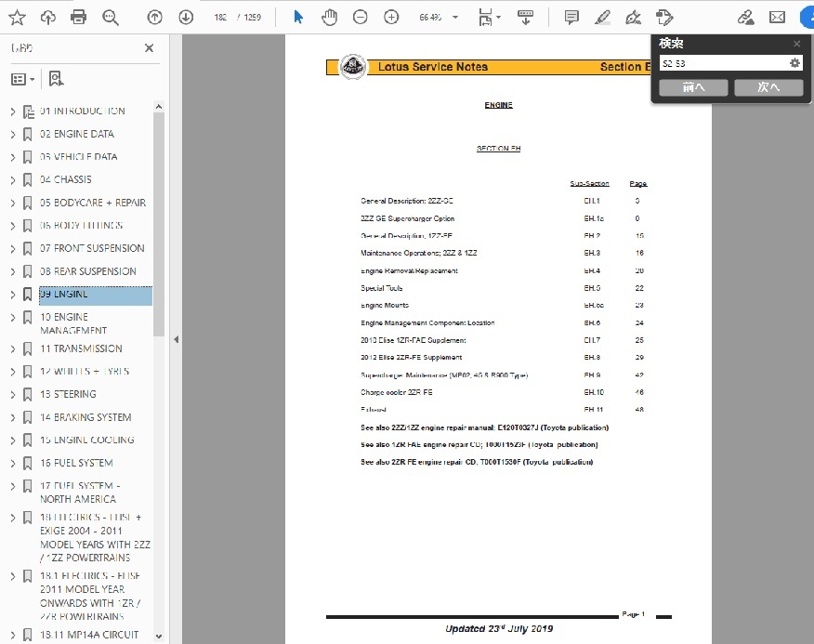Click the star bookmark icon in toolbar
The height and width of the screenshot is (644, 814).
[17, 18]
